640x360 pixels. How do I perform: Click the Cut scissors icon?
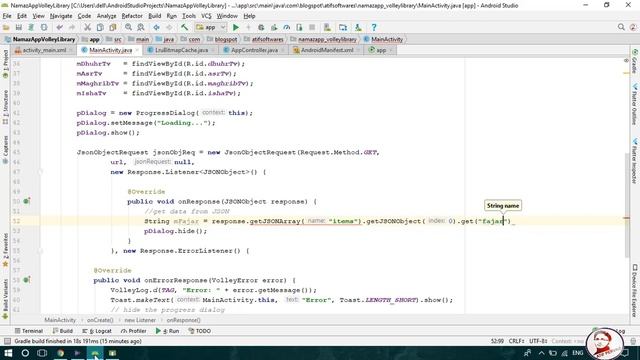87,27
